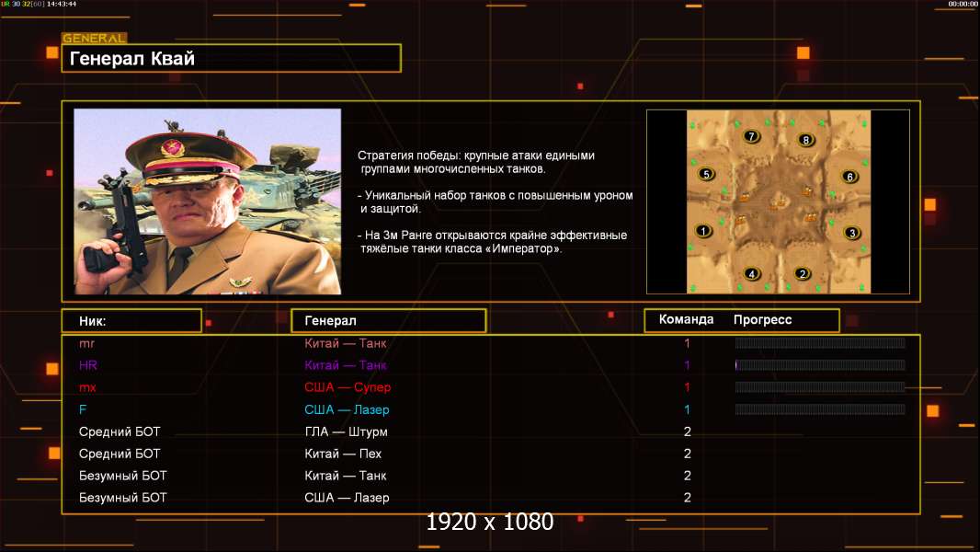Viewport: 980px width, 552px height.
Task: Click the progress bar for player mr
Action: click(x=820, y=343)
